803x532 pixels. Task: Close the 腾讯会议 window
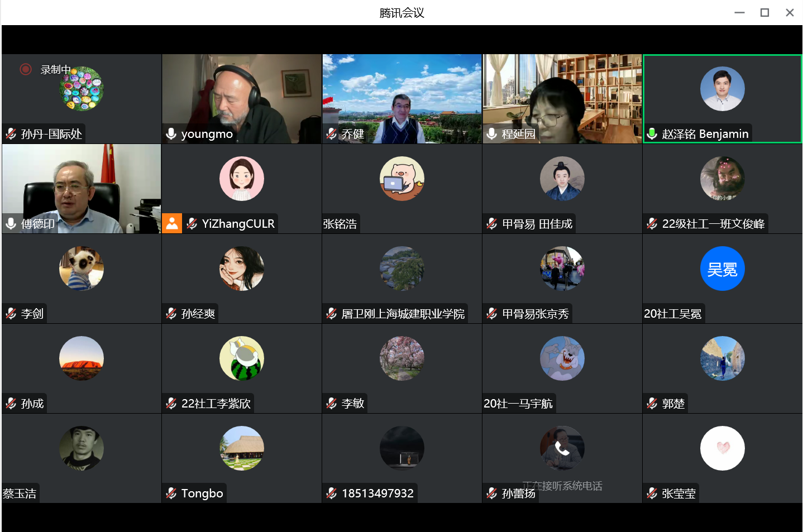coord(790,12)
